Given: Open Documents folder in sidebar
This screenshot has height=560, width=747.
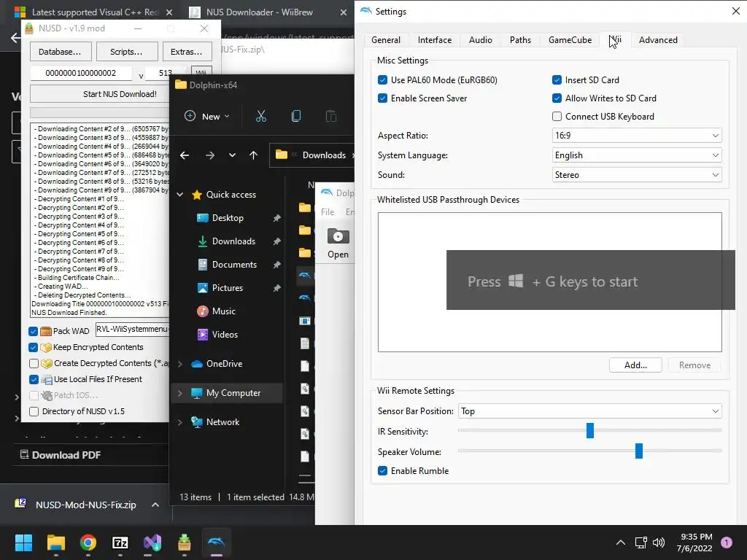Looking at the screenshot, I should point(234,265).
